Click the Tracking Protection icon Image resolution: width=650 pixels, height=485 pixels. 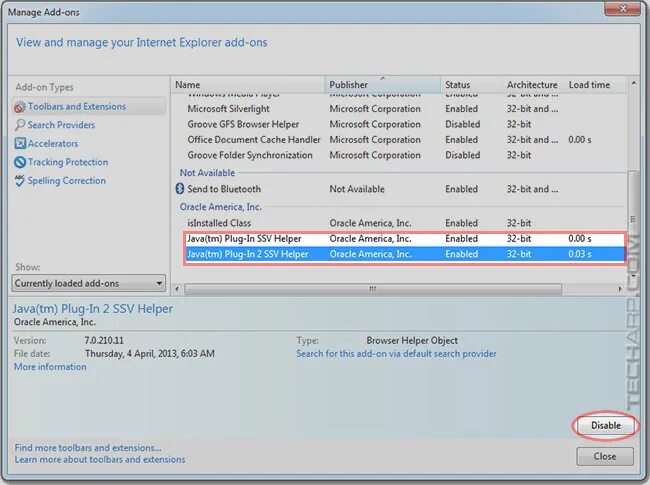pos(20,162)
